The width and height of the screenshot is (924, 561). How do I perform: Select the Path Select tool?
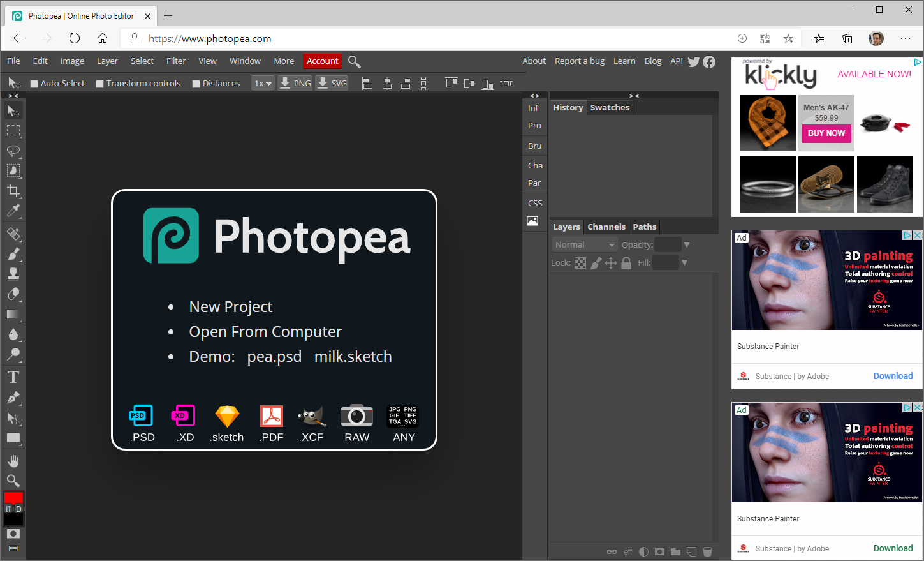(13, 418)
